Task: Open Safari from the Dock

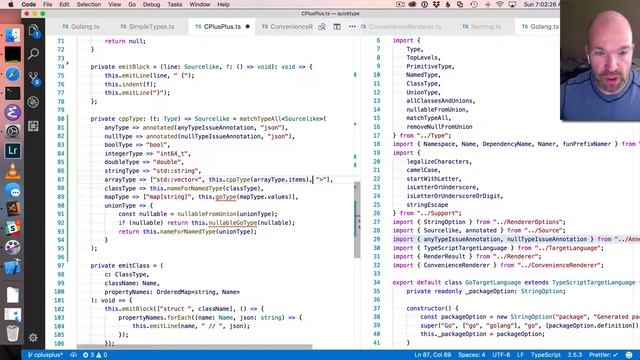Action: (12, 74)
